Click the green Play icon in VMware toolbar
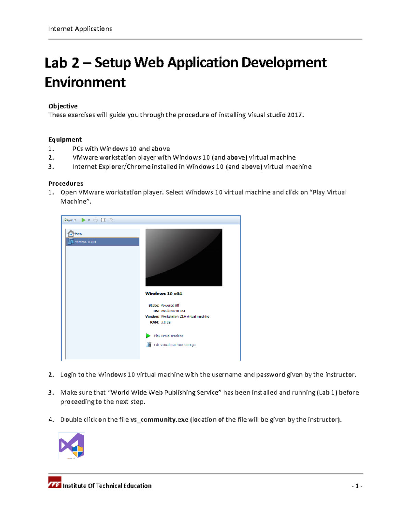The width and height of the screenshot is (411, 532). [83, 220]
